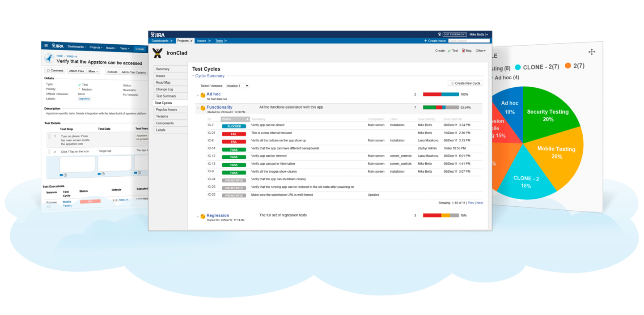This screenshot has height=315, width=644.
Task: Click the blue Create button in the left window
Action: [140, 49]
